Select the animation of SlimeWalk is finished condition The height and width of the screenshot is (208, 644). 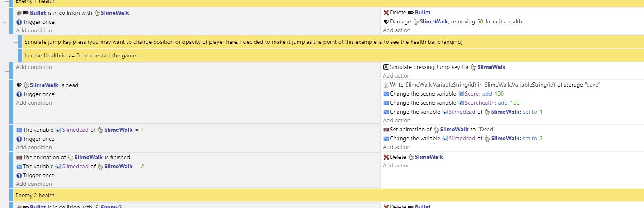(x=73, y=158)
